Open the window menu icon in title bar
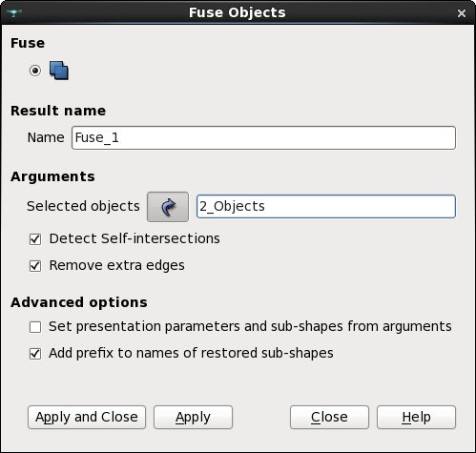This screenshot has height=453, width=476. (14, 12)
